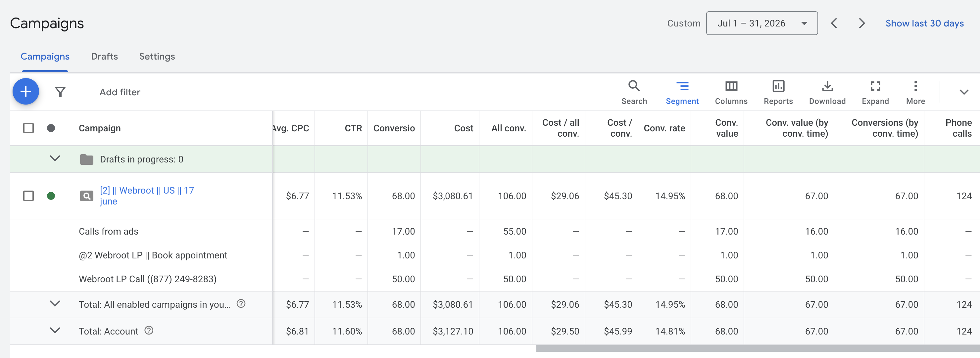Switch to the Drafts tab
Viewport: 980px width, 358px height.
(104, 56)
